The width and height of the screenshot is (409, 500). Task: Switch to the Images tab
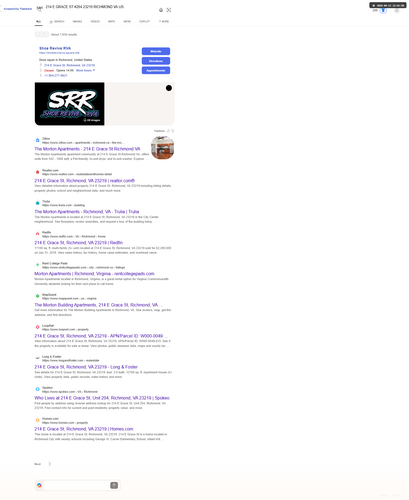click(77, 21)
